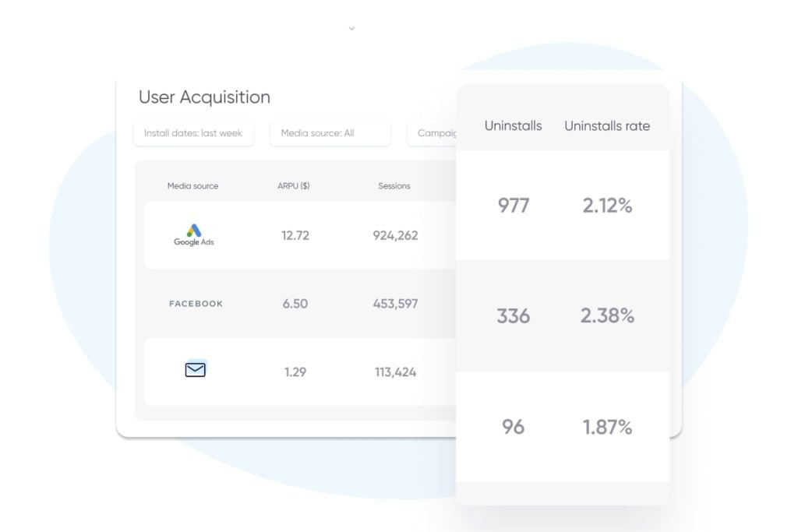The height and width of the screenshot is (532, 798).
Task: Click the 977 uninstalls value
Action: pyautogui.click(x=514, y=206)
